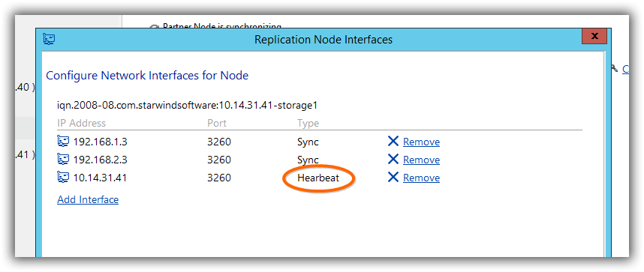
Task: Click the network icon beside 10.14.31.41
Action: 63,178
